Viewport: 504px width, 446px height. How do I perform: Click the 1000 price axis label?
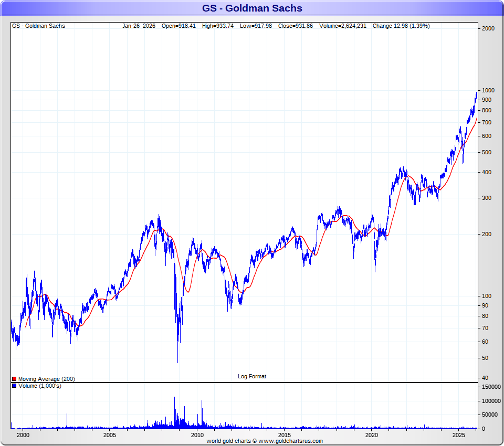[488, 90]
